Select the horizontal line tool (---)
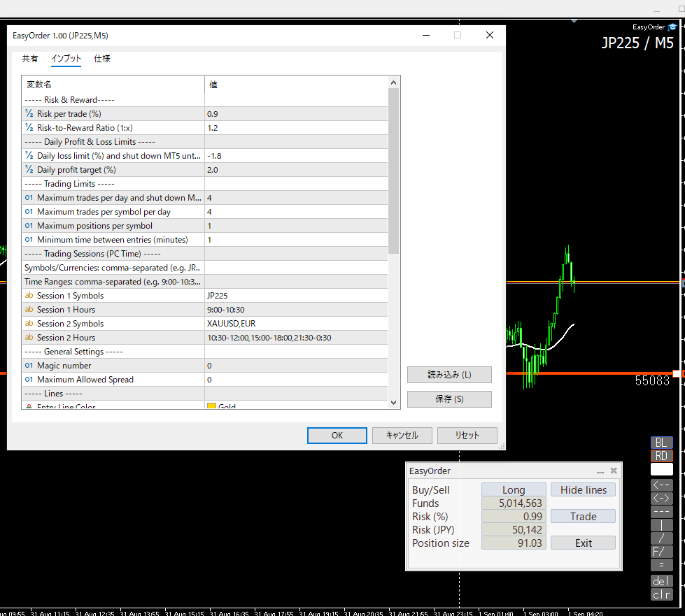 pos(661,512)
